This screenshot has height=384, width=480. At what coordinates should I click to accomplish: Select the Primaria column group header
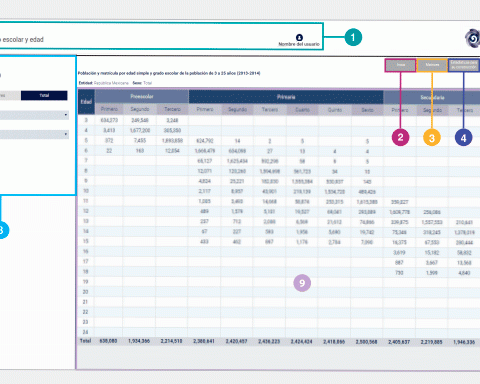[x=286, y=97]
